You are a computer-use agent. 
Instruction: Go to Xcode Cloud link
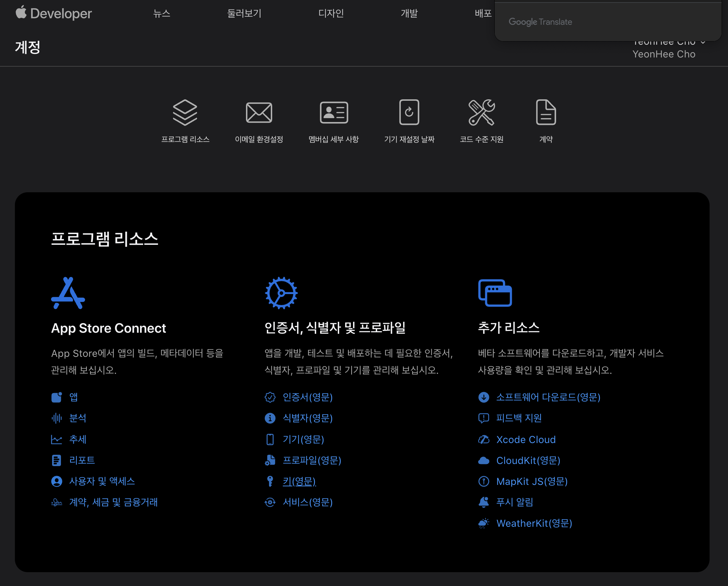(x=526, y=439)
